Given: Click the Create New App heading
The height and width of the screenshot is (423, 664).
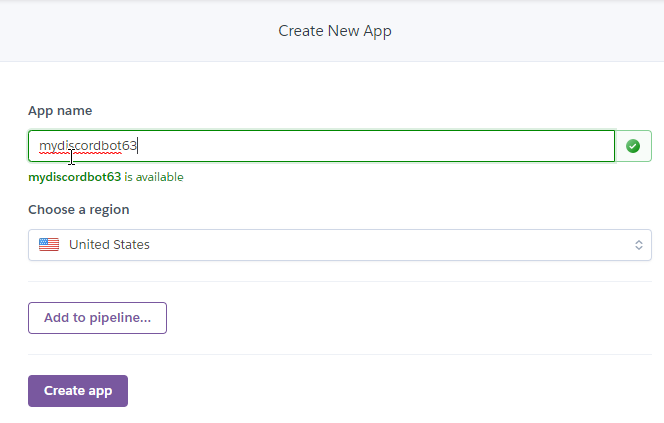Looking at the screenshot, I should tap(334, 31).
